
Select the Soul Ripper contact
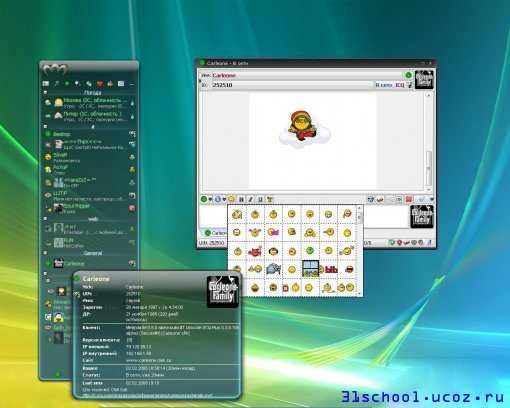click(x=90, y=209)
